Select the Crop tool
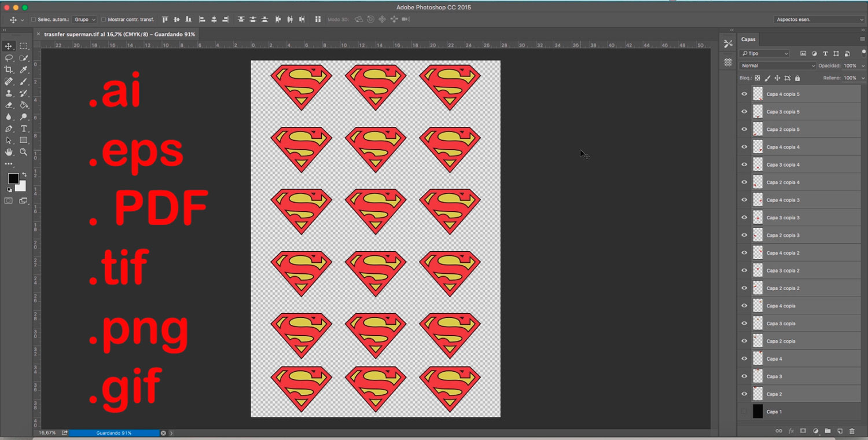Image resolution: width=868 pixels, height=440 pixels. [x=9, y=69]
